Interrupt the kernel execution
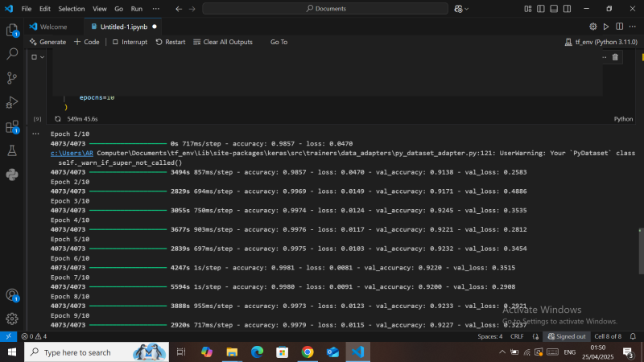Viewport: 644px width, 362px height. coord(130,42)
